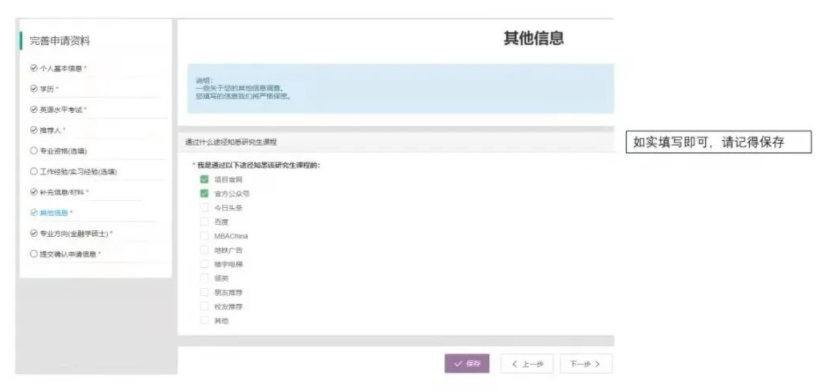Click the purple 保存 save button
This screenshot has height=392, width=821.
coord(467,364)
